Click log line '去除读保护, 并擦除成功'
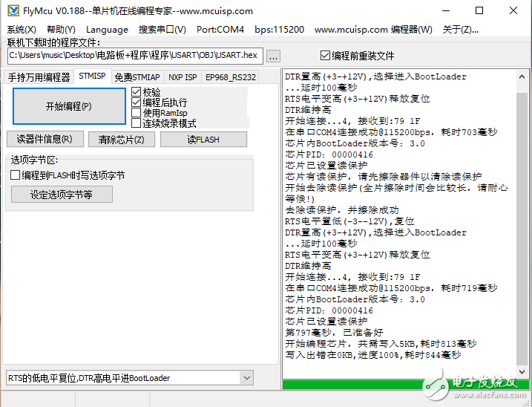The height and width of the screenshot is (407, 532). (x=342, y=210)
